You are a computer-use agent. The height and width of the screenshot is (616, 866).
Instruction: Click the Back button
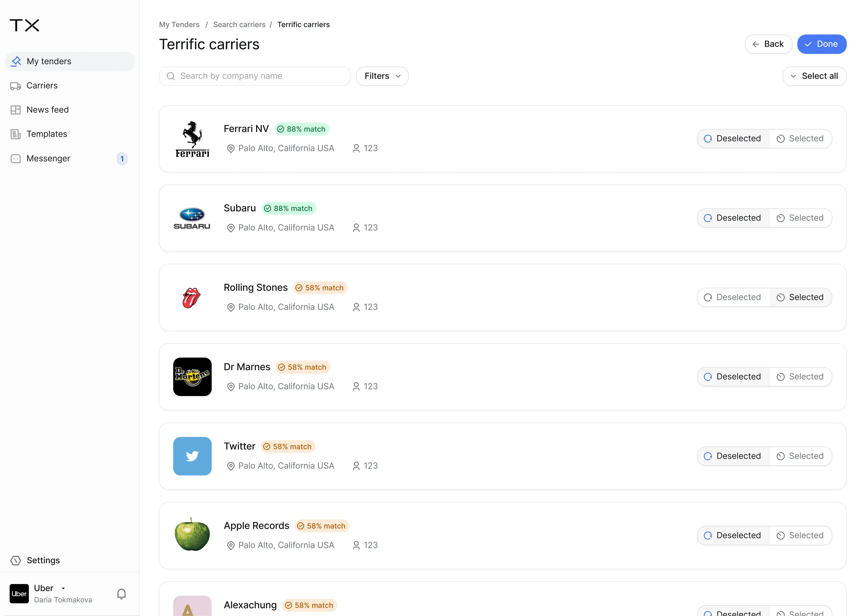[768, 44]
